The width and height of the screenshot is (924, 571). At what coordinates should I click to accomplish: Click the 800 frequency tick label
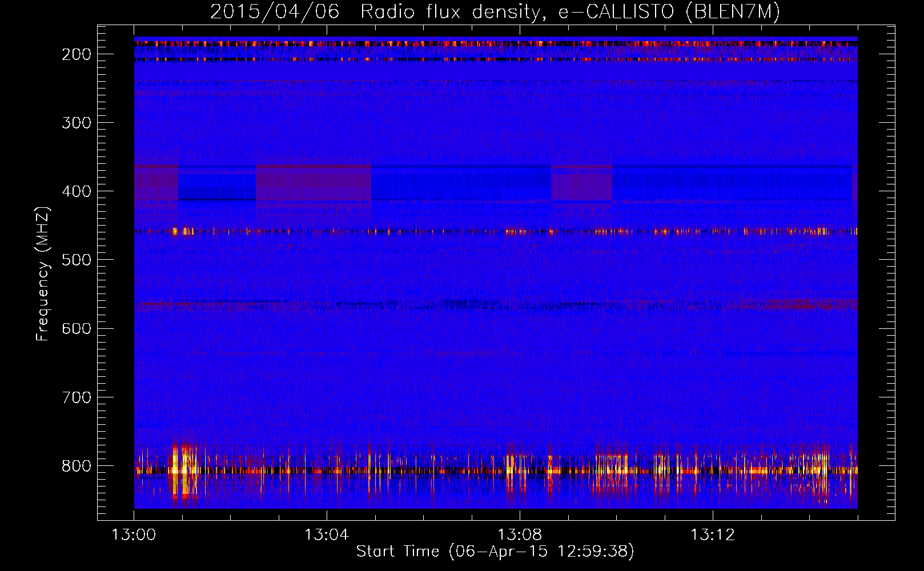[77, 465]
